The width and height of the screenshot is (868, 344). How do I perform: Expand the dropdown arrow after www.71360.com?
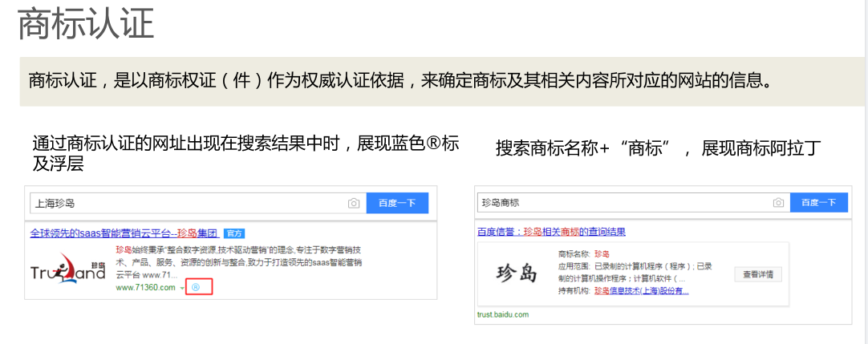pyautogui.click(x=182, y=288)
